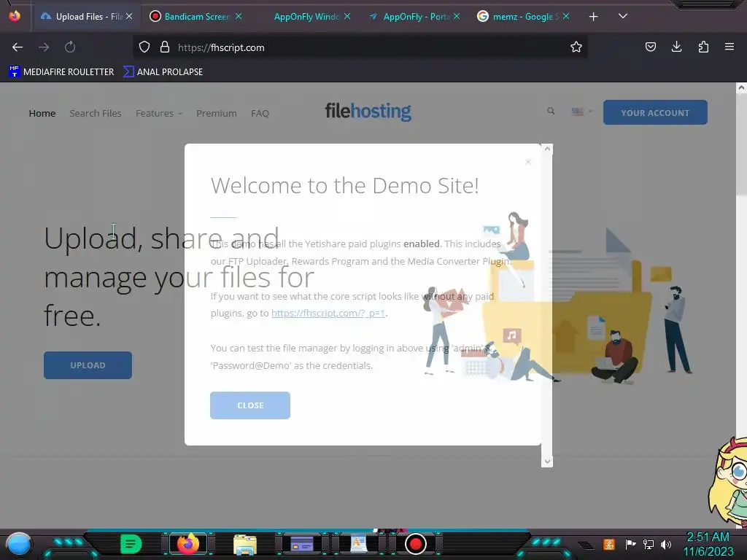This screenshot has height=560, width=747.
Task: Click the site padlock security icon
Action: pos(165,47)
